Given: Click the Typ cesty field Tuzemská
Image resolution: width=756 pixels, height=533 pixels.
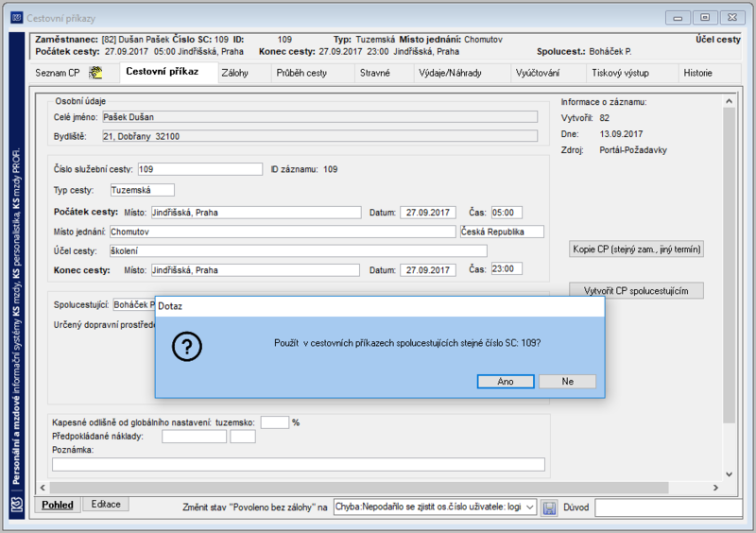Looking at the screenshot, I should [143, 190].
